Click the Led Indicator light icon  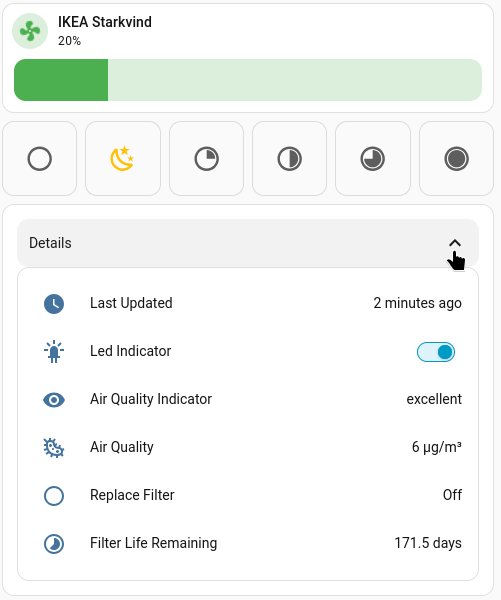point(54,351)
